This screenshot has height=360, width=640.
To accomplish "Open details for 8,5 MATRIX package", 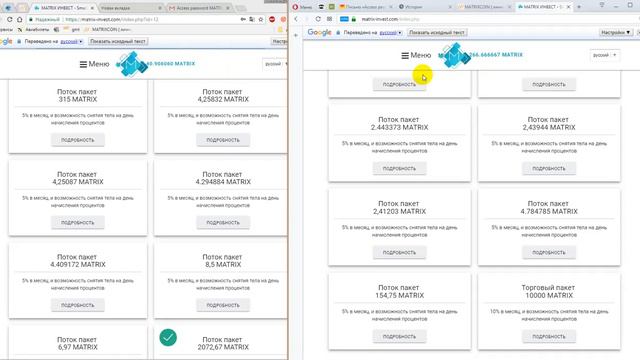I will tap(223, 305).
